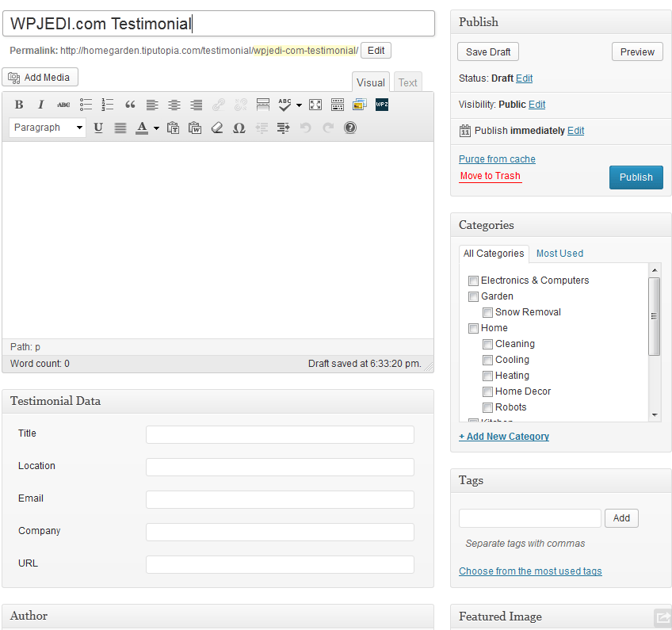
Task: Check the Heating category
Action: (x=487, y=376)
